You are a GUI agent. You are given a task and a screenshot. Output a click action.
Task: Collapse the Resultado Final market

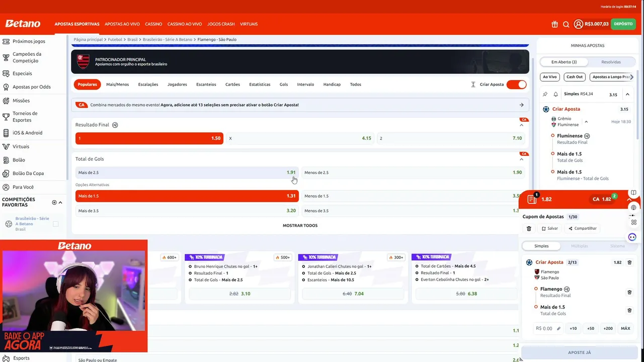(x=521, y=125)
